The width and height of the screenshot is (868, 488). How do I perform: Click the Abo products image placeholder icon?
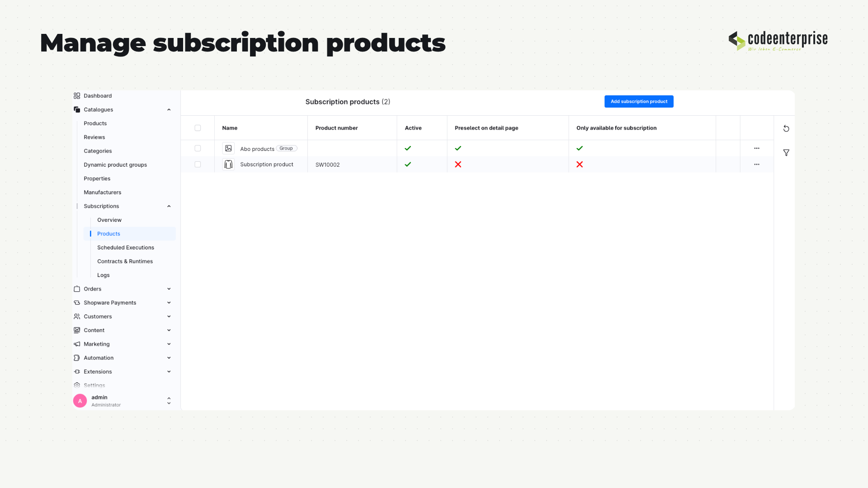coord(228,148)
